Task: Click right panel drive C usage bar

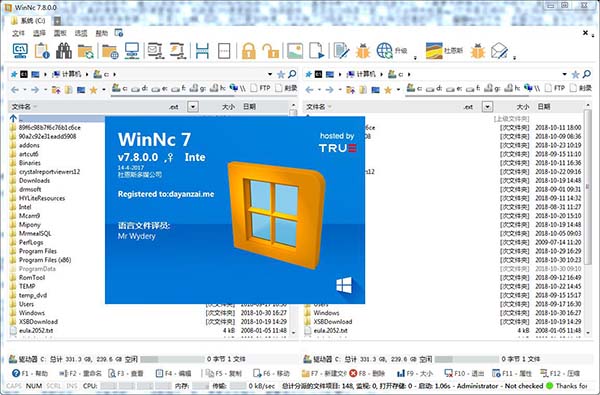Action: [467, 359]
